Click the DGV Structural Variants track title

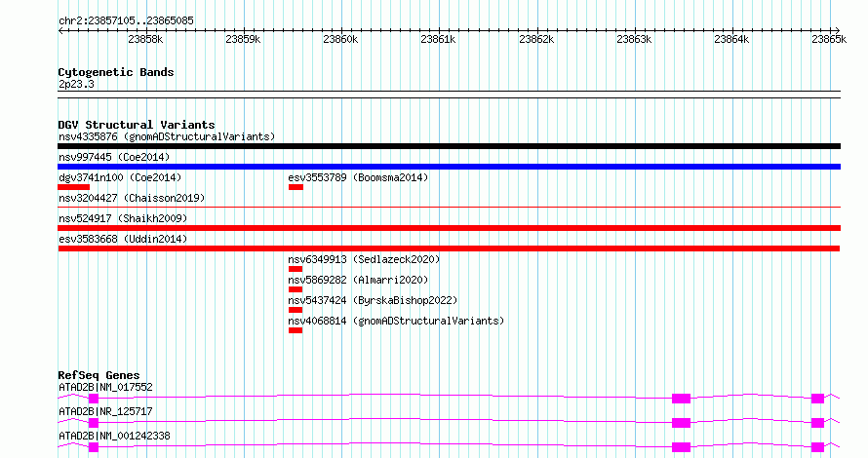point(137,125)
